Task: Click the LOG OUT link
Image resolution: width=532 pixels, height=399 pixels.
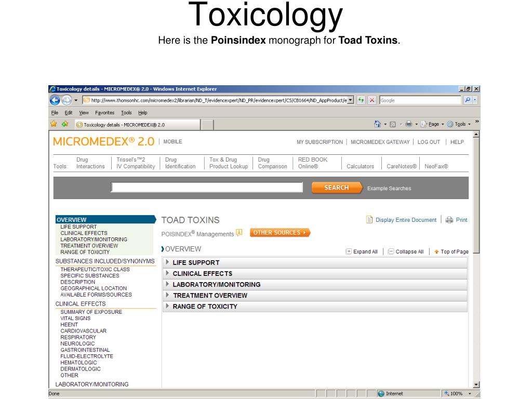Action: [429, 142]
